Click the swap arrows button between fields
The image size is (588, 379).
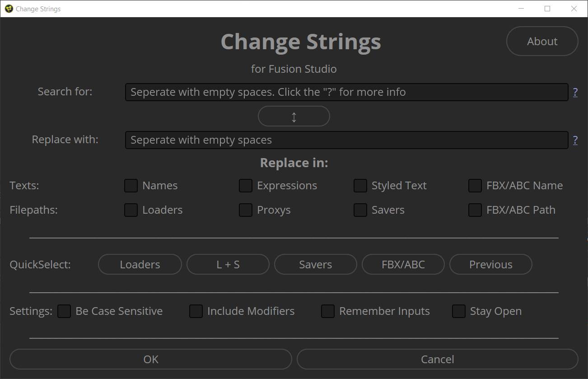point(294,116)
